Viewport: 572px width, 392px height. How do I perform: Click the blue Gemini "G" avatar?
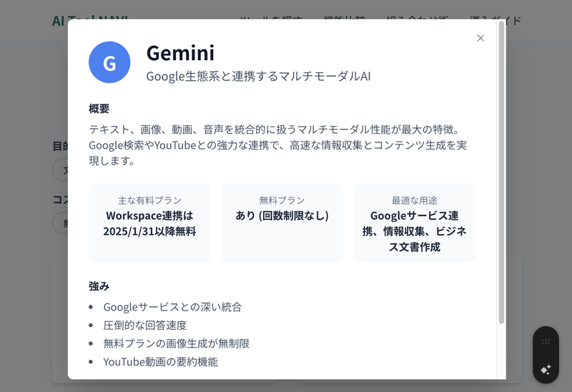pyautogui.click(x=109, y=62)
